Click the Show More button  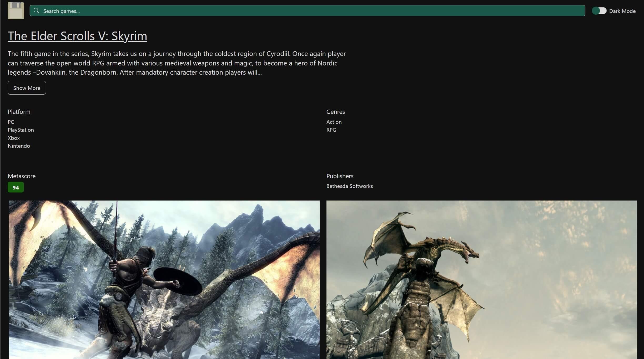coord(27,88)
